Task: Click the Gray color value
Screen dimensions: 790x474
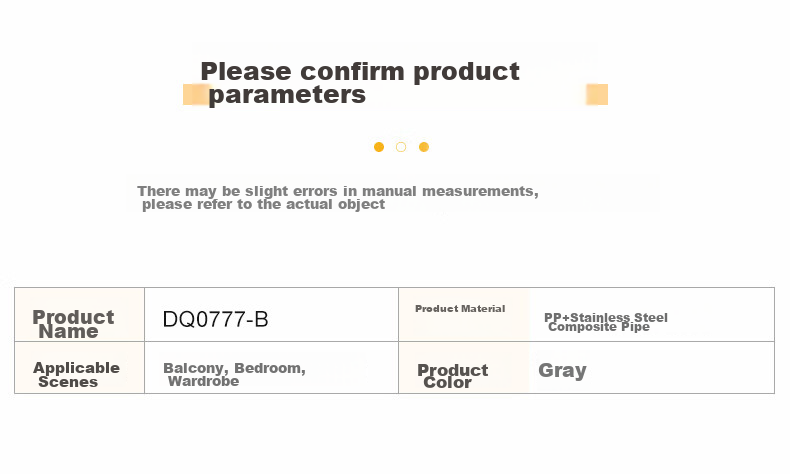Action: pyautogui.click(x=562, y=371)
